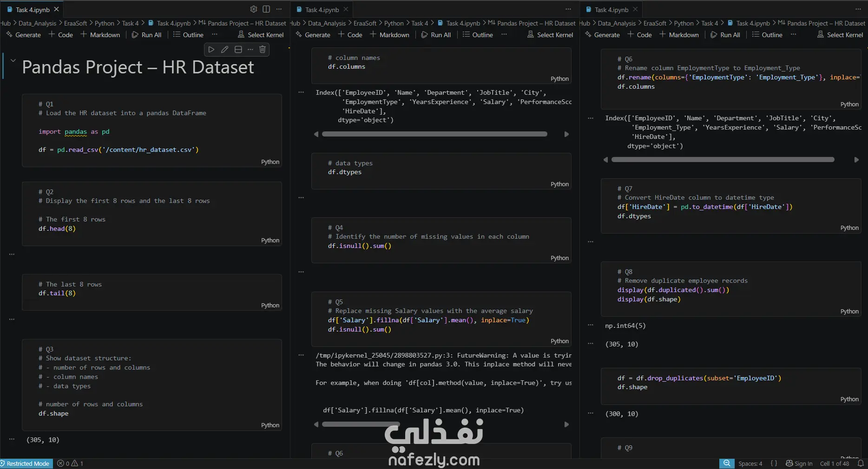Add a Markdown cell in middle pane
The width and height of the screenshot is (868, 469).
point(390,35)
